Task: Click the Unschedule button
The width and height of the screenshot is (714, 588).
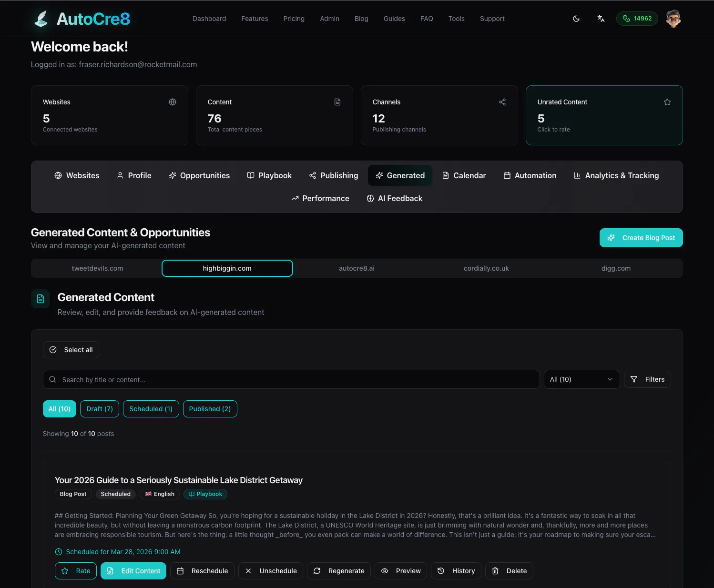Action: click(271, 571)
